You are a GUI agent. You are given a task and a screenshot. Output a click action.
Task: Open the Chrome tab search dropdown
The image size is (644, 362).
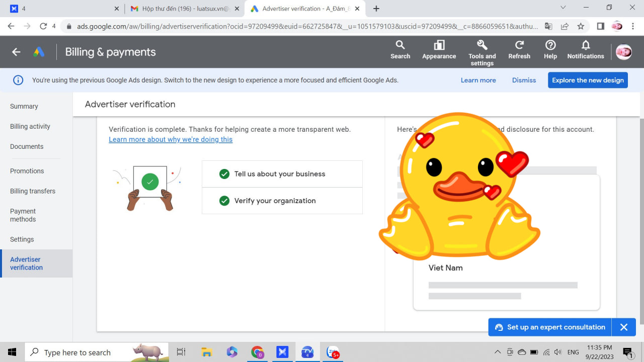563,8
